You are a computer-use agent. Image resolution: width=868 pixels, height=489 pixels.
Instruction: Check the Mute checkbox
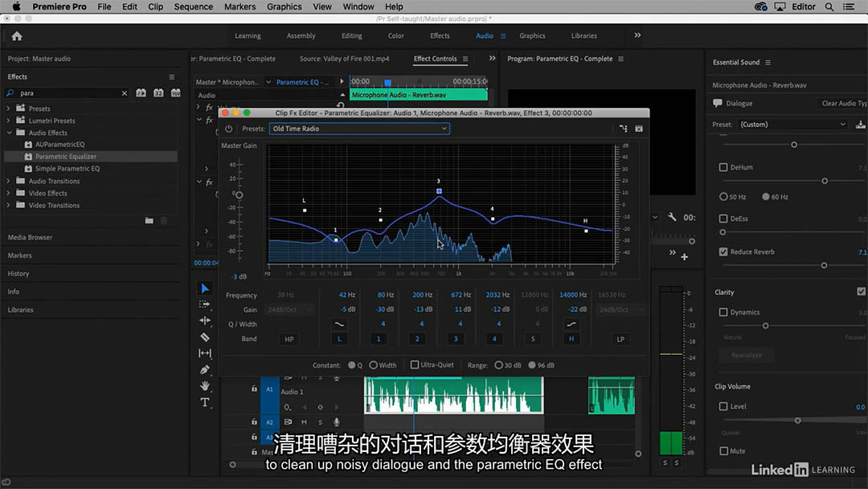point(723,451)
